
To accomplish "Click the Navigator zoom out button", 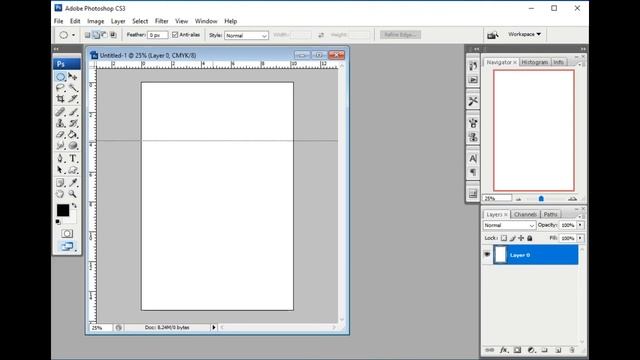I will [x=518, y=199].
